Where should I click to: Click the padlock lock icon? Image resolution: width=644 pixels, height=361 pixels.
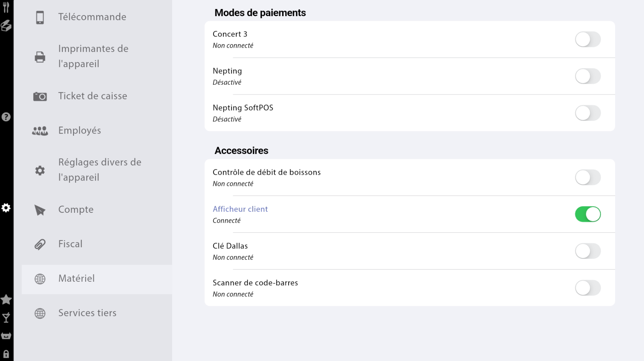pyautogui.click(x=6, y=354)
